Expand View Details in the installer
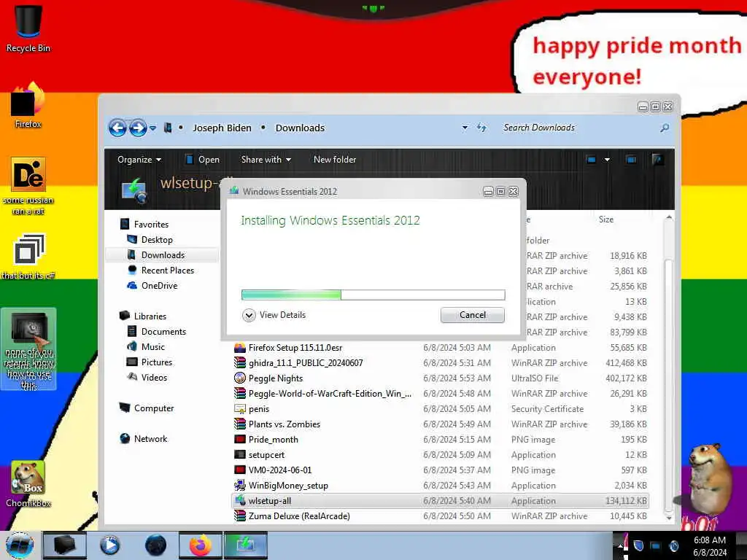The width and height of the screenshot is (747, 560). 274,315
